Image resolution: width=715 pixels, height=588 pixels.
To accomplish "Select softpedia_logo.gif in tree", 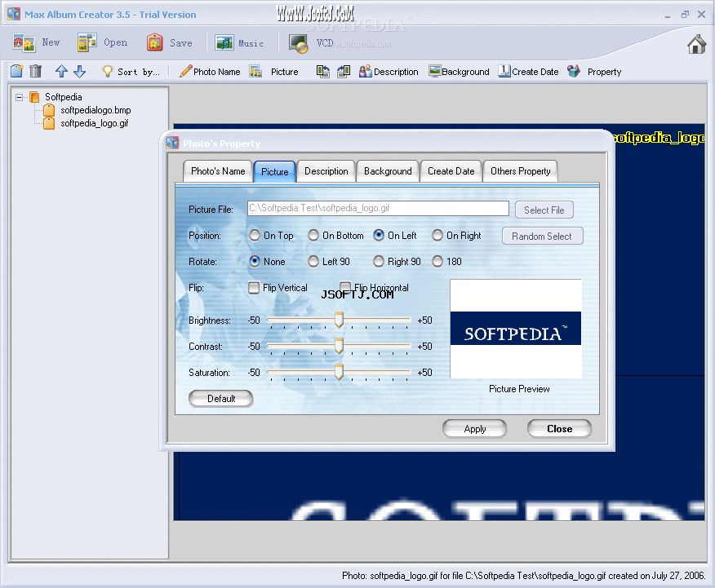I will coord(95,123).
